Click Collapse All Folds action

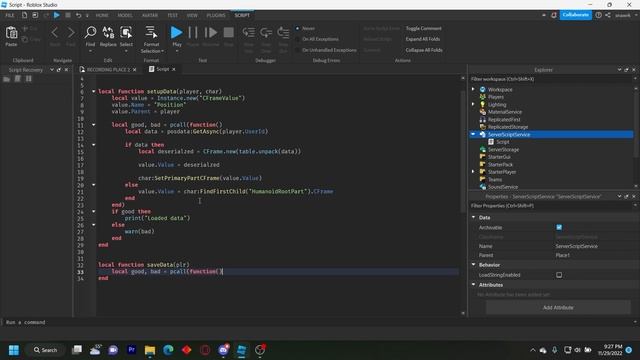point(424,50)
